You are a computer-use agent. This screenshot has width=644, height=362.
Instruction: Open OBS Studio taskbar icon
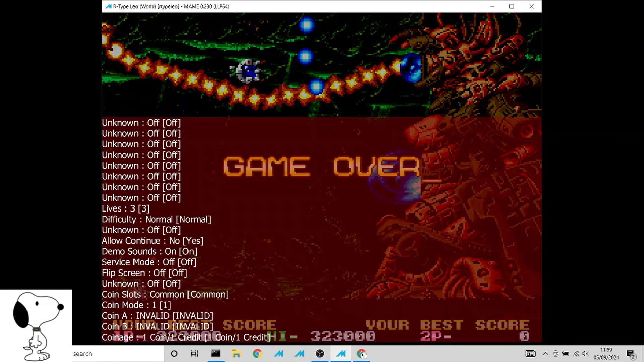tap(320, 354)
